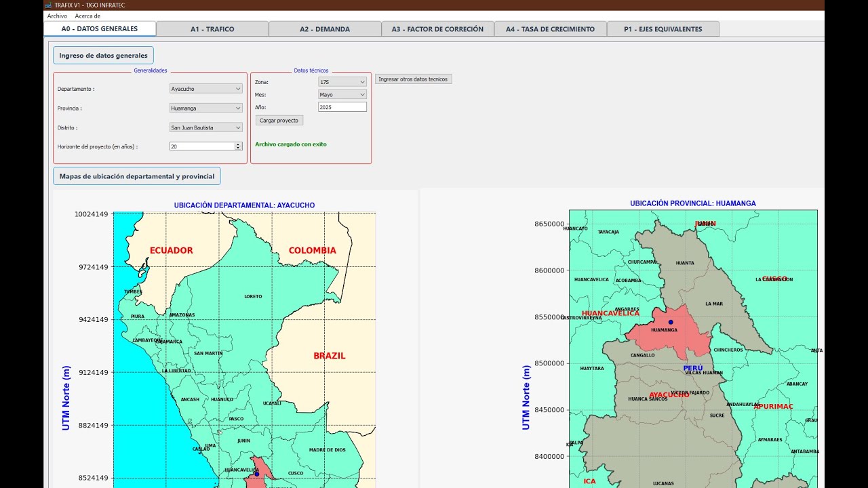
Task: Click the TRAFIX app icon in title bar
Action: 48,5
